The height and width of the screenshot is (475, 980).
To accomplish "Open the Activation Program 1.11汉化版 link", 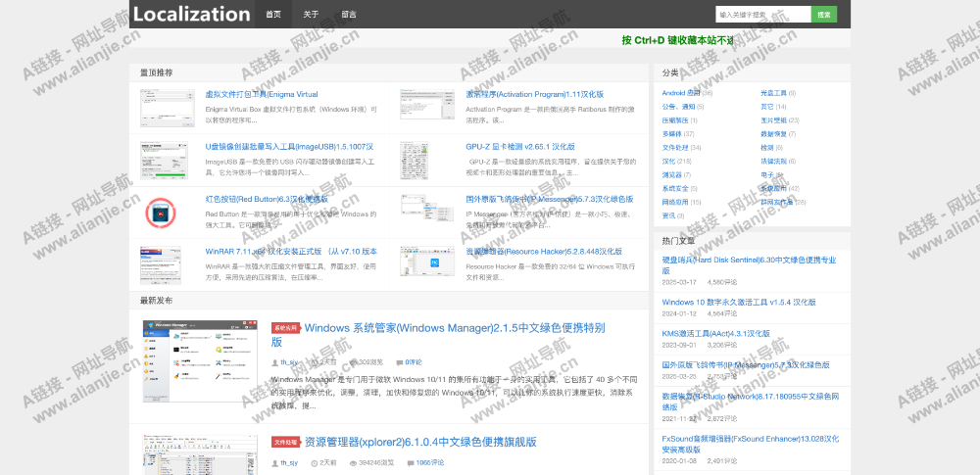I will pyautogui.click(x=534, y=94).
